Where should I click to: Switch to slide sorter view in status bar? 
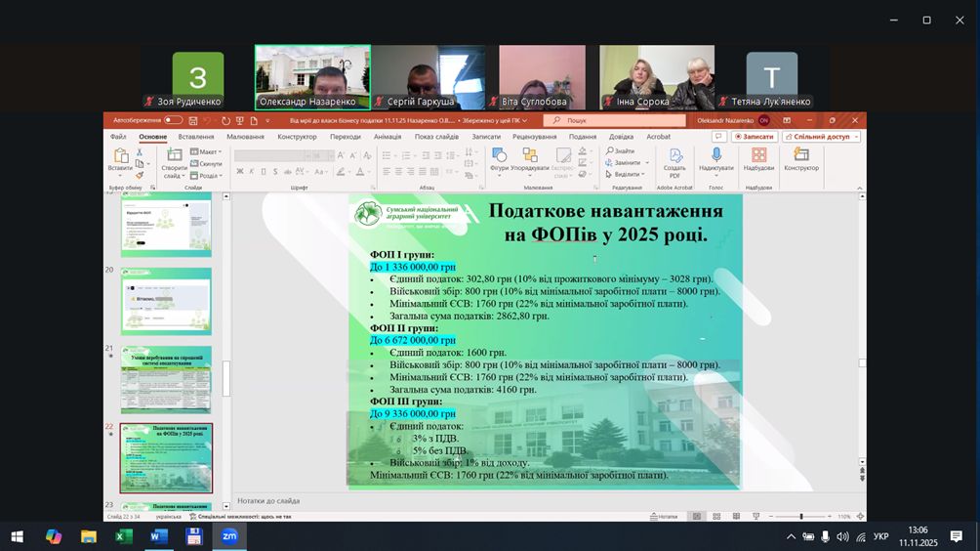[716, 516]
